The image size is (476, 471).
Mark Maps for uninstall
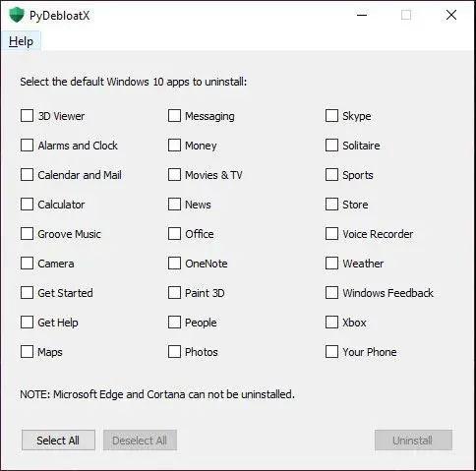(x=27, y=352)
